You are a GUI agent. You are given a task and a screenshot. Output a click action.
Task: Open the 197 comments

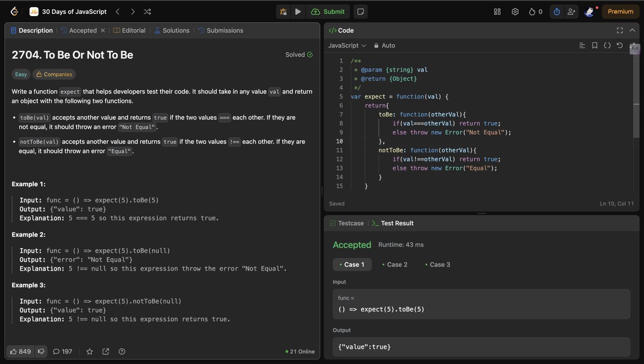pos(63,352)
